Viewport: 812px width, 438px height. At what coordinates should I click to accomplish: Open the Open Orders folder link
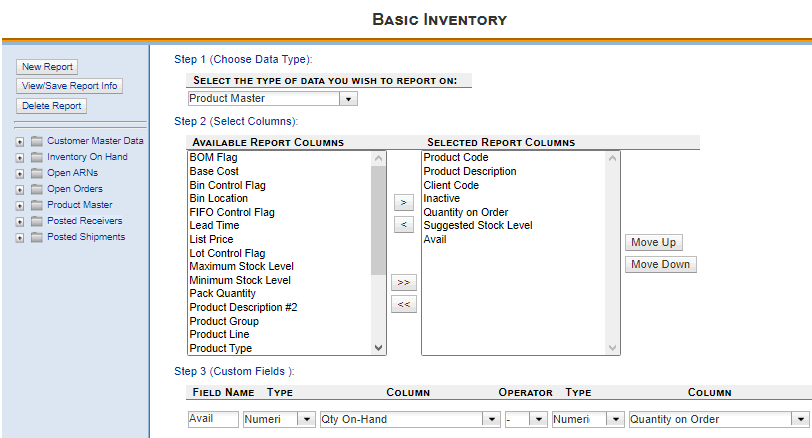(75, 189)
